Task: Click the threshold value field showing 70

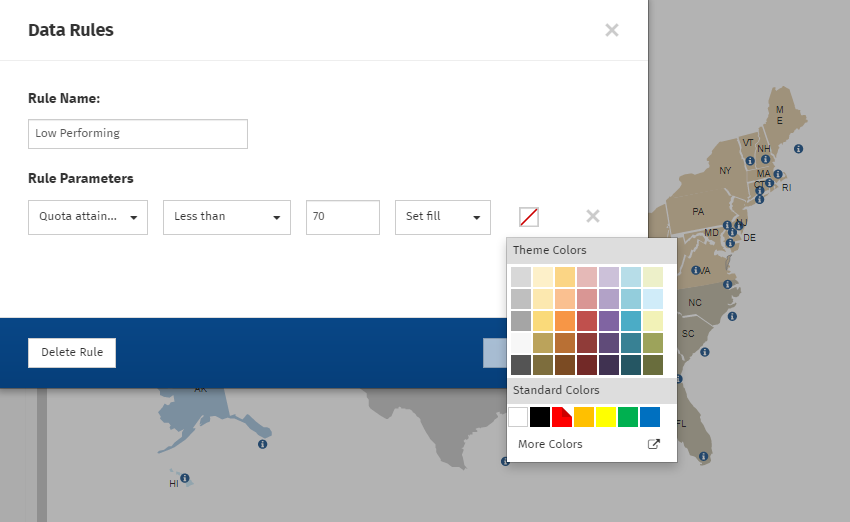Action: click(342, 217)
